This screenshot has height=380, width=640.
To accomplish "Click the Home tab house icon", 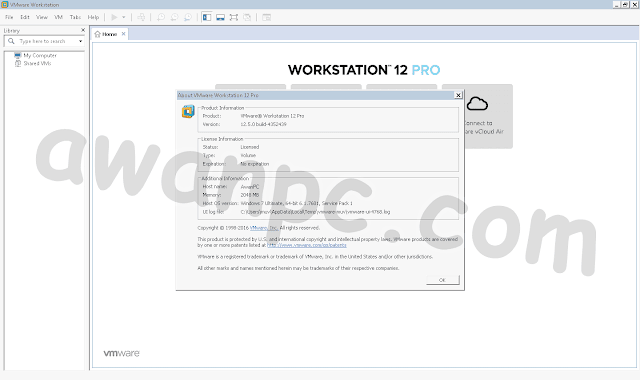I will click(x=98, y=34).
